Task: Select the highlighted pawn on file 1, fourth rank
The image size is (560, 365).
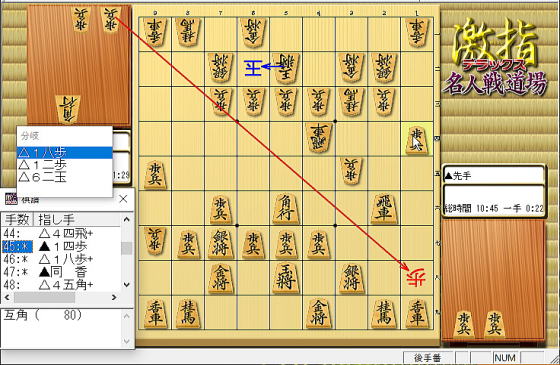Action: coord(417,139)
